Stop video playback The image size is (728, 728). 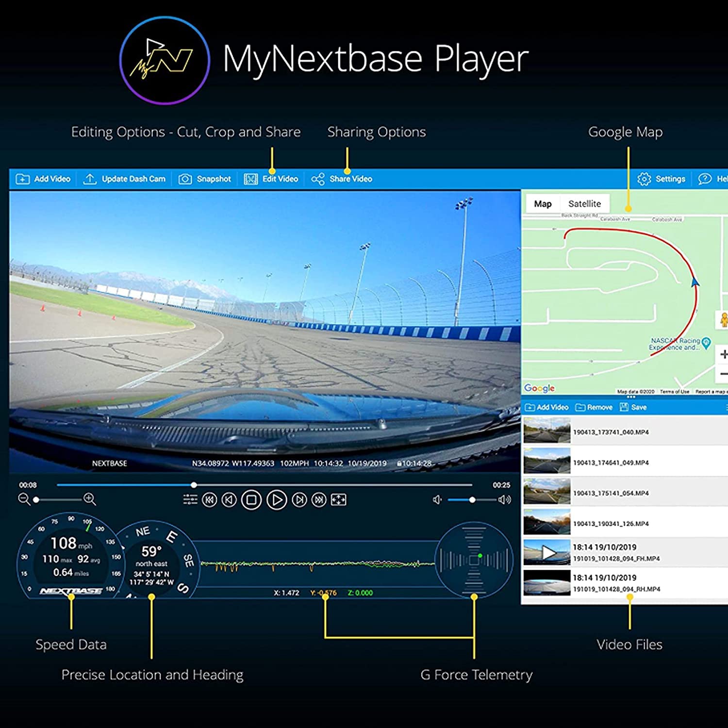251,500
